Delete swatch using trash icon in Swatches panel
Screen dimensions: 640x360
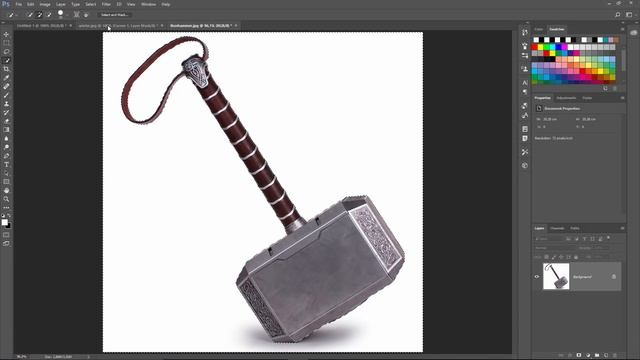(x=615, y=88)
